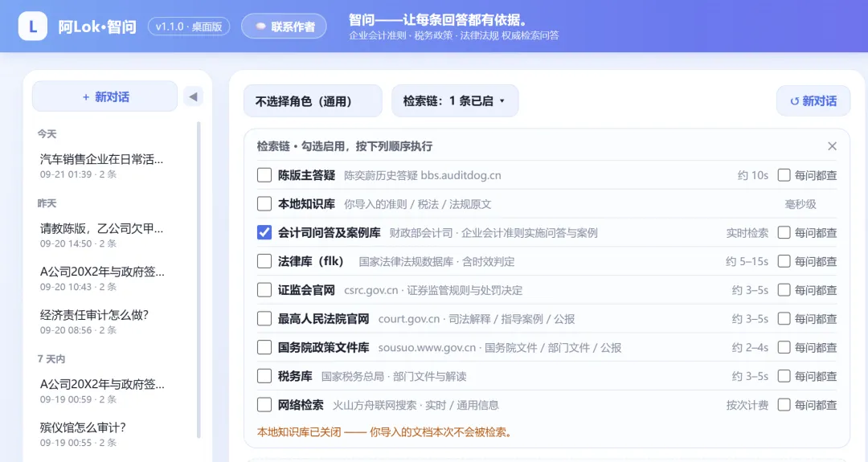The height and width of the screenshot is (462, 868).
Task: Click the plus icon on sidebar 新对话
Action: click(86, 97)
